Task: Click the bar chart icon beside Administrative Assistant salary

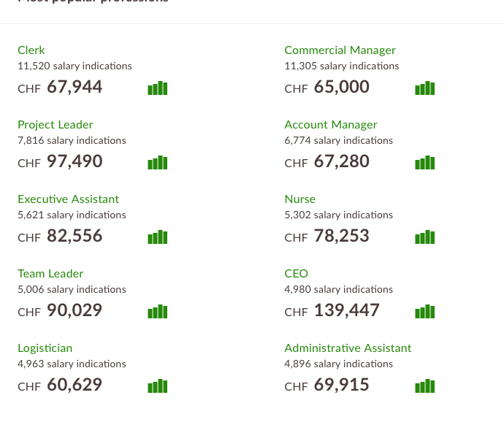Action: (x=425, y=386)
